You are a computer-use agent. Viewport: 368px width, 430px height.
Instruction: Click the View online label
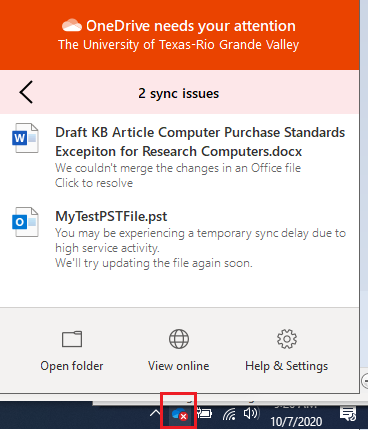179,366
